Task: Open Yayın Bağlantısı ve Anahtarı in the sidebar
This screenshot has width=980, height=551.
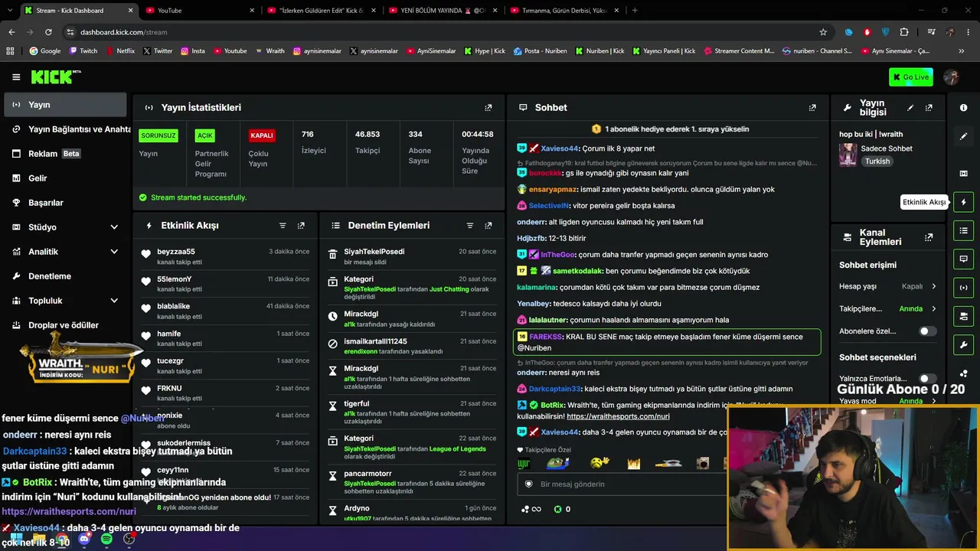Action: [x=67, y=129]
